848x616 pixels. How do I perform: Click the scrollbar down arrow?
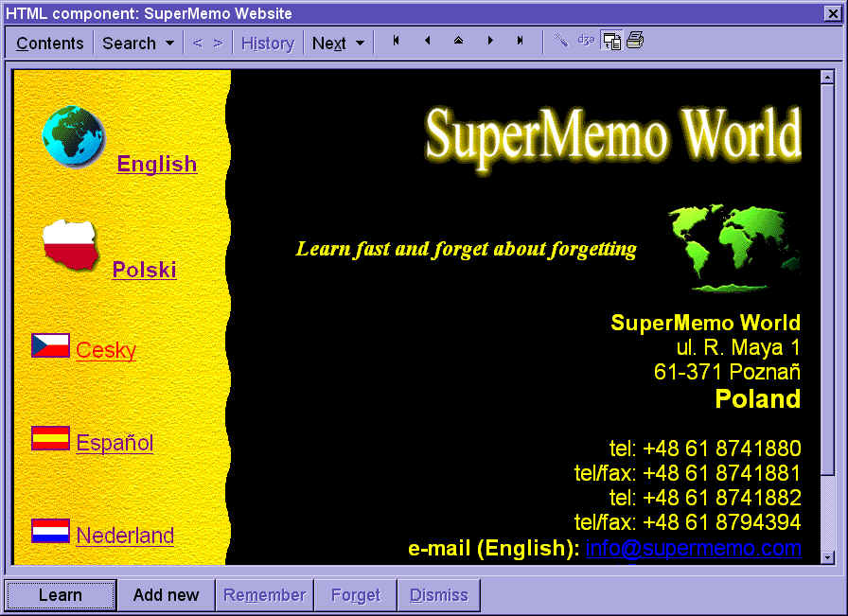(827, 556)
